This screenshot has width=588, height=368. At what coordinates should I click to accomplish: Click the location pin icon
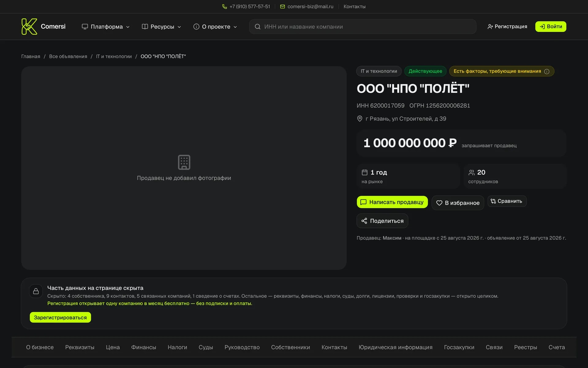pos(360,119)
